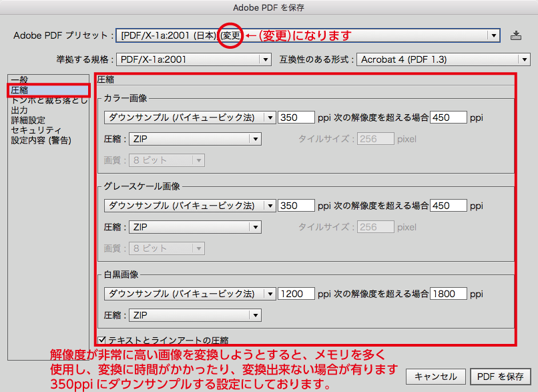This screenshot has height=392, width=538.
Task: Save the preset using the download icon
Action: 516,35
